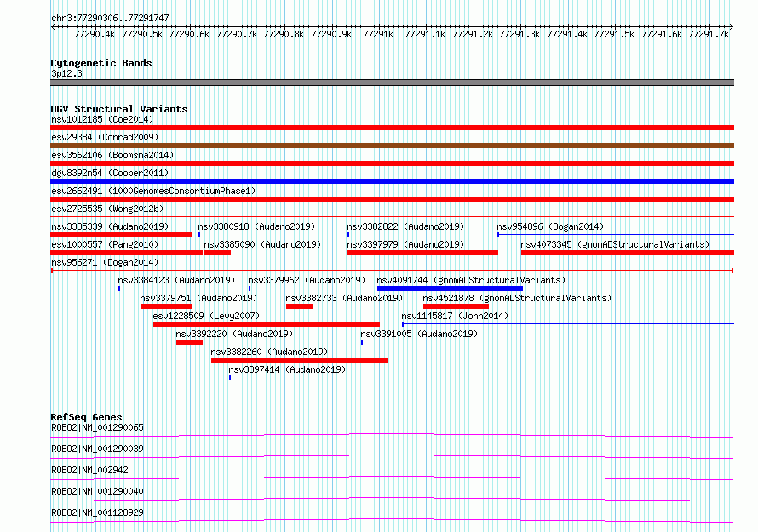Click esv1000557 (Pang2010) label

pos(105,244)
